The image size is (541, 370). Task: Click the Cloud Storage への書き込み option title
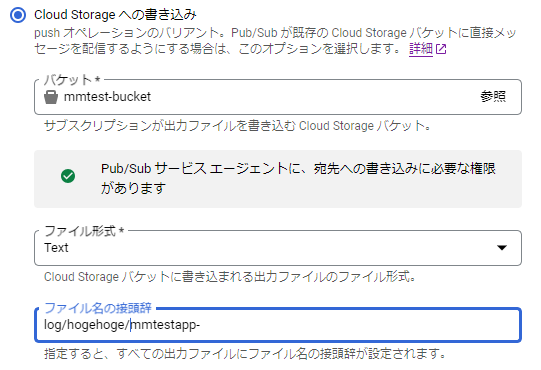point(115,15)
